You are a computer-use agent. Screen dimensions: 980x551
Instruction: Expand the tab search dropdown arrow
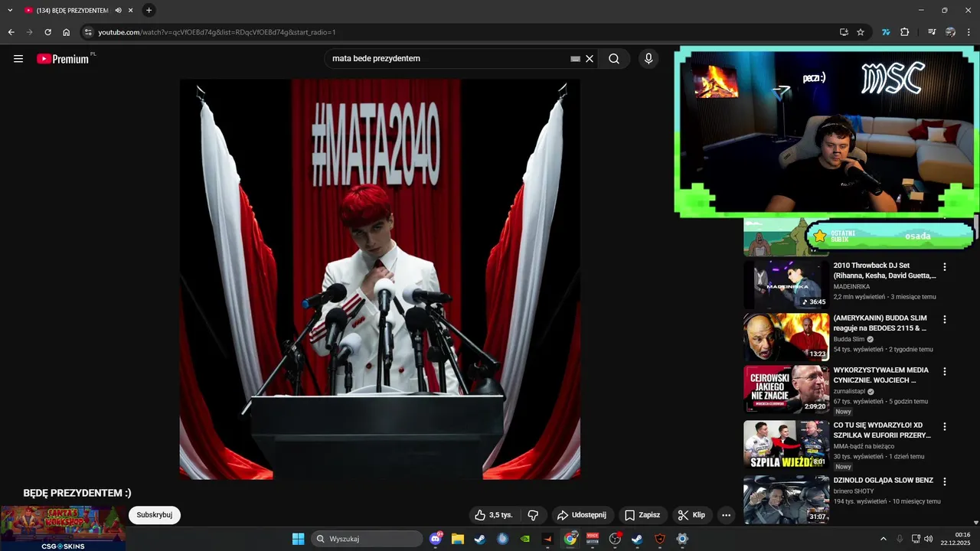pyautogui.click(x=10, y=10)
